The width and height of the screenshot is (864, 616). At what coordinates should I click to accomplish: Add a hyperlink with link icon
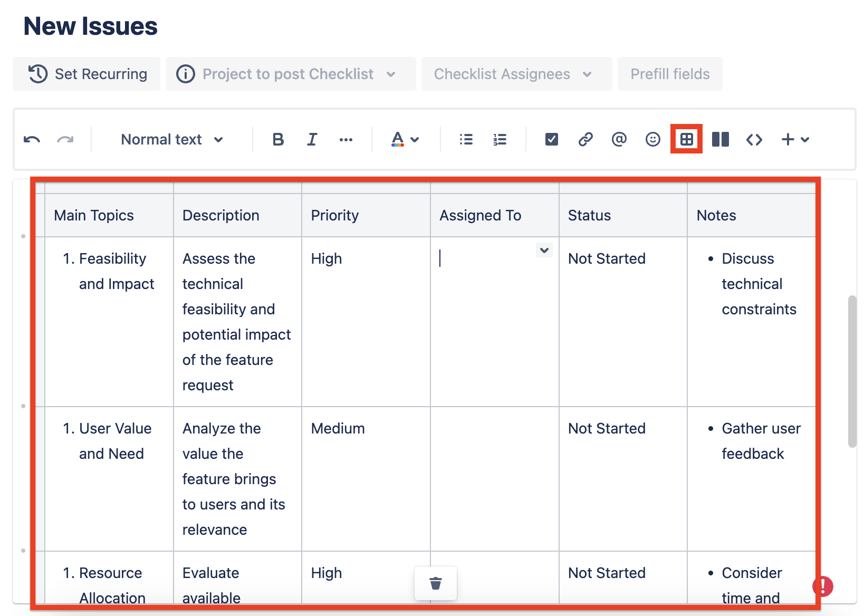[585, 140]
